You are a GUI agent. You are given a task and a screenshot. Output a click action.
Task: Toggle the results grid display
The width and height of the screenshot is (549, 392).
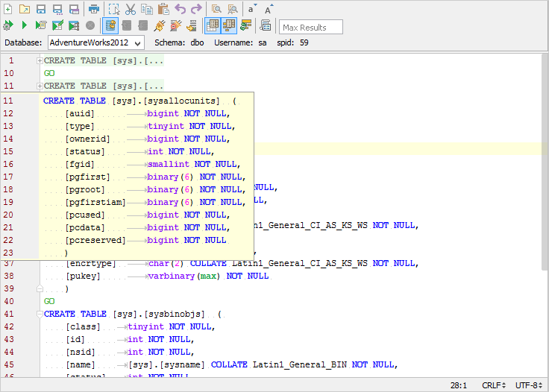pos(213,25)
